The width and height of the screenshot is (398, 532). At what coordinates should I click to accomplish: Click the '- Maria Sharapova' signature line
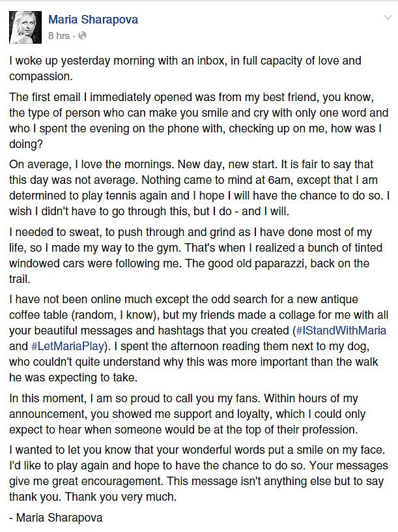click(55, 518)
